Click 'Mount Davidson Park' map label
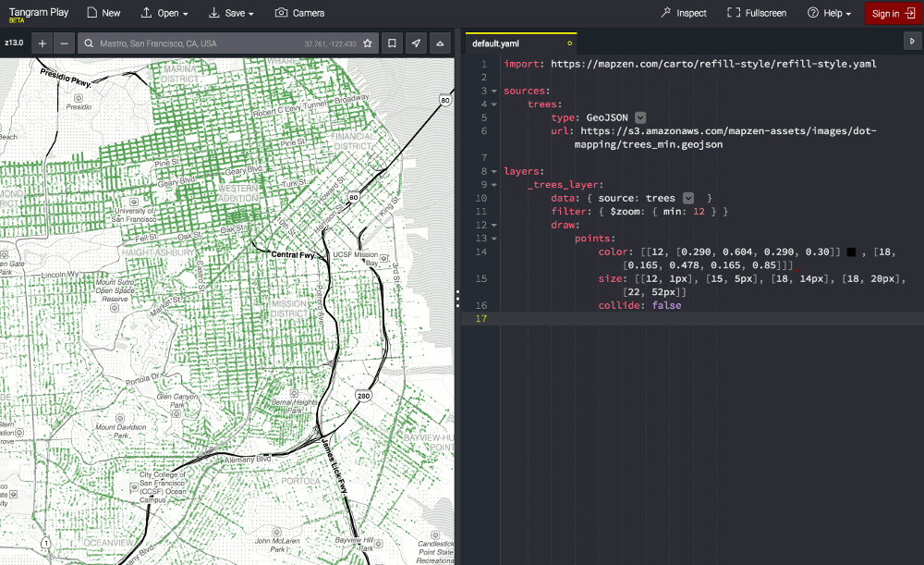This screenshot has height=565, width=924. 121,431
